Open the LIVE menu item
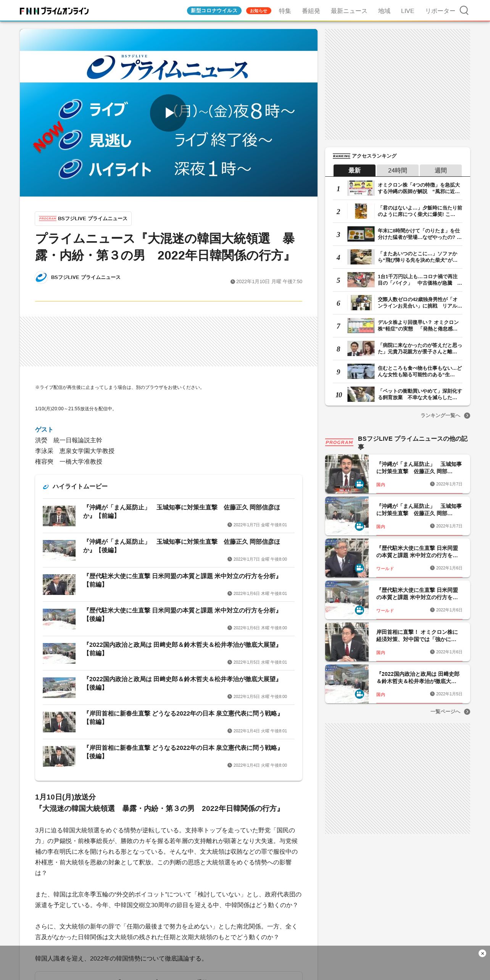The image size is (490, 980). point(408,11)
